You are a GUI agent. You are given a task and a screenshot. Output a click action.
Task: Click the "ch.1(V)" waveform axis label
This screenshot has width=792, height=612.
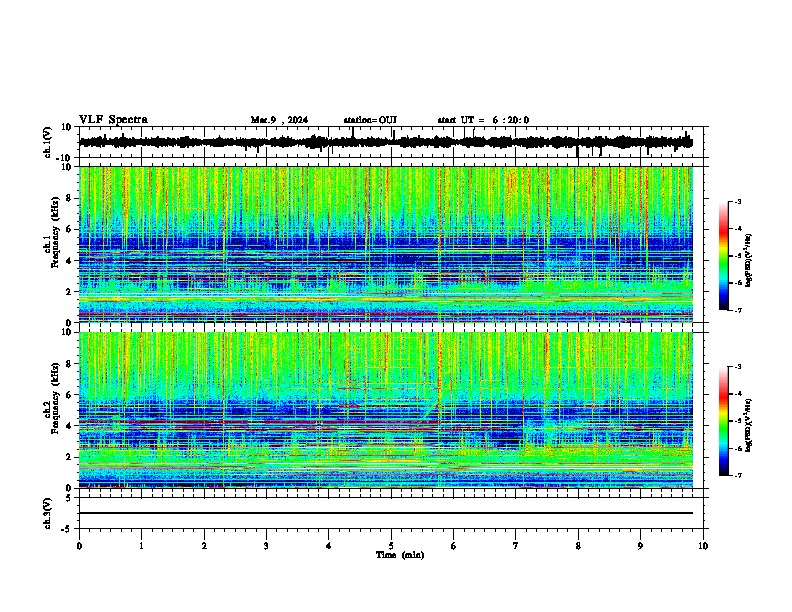click(48, 142)
